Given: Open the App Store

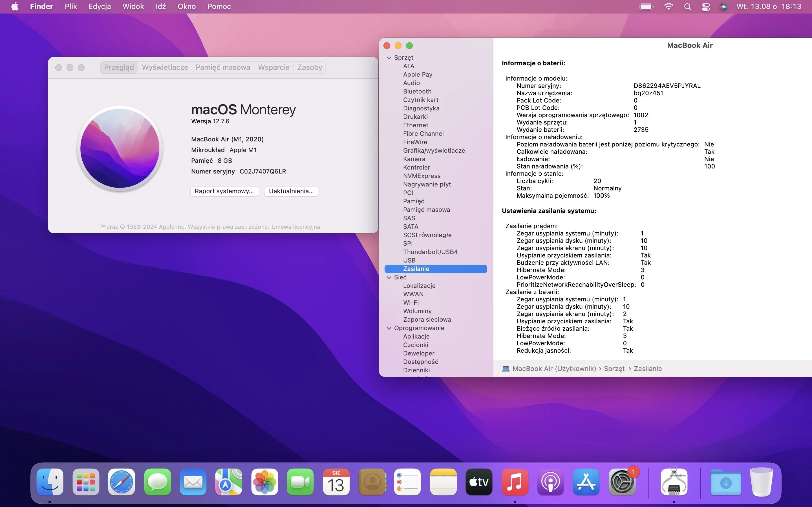Looking at the screenshot, I should (586, 482).
